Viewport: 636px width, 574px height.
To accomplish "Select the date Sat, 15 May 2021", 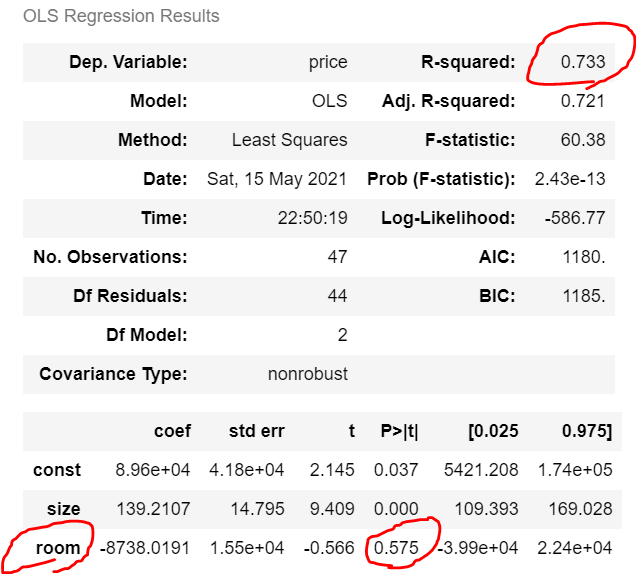I will [x=277, y=179].
